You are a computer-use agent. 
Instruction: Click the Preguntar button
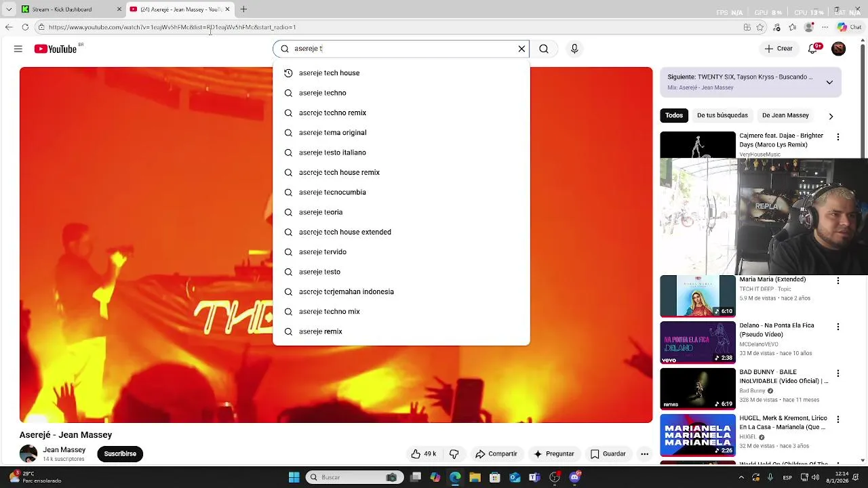tap(554, 454)
